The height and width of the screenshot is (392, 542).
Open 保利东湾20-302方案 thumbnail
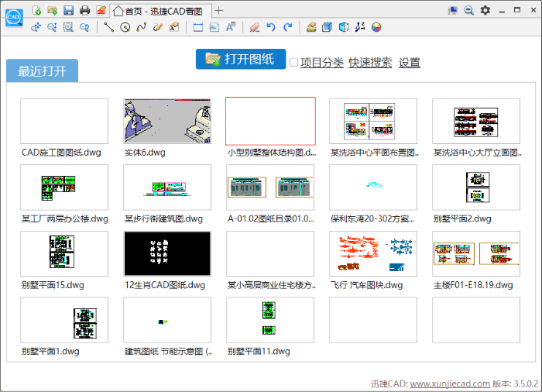tap(373, 187)
